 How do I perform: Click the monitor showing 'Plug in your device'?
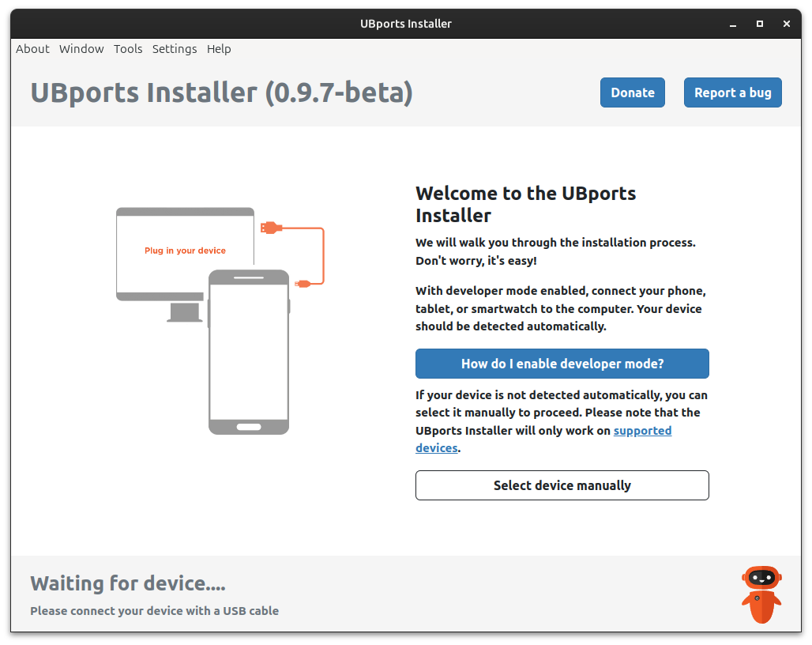pyautogui.click(x=166, y=249)
